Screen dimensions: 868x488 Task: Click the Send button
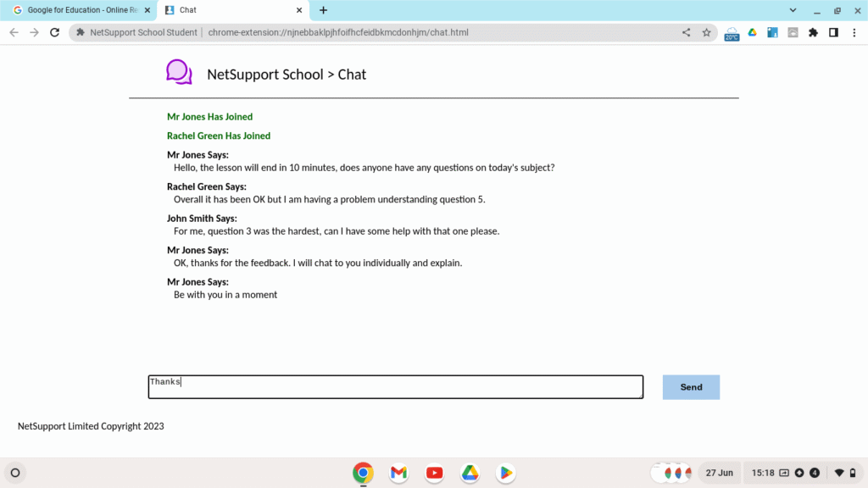tap(691, 387)
